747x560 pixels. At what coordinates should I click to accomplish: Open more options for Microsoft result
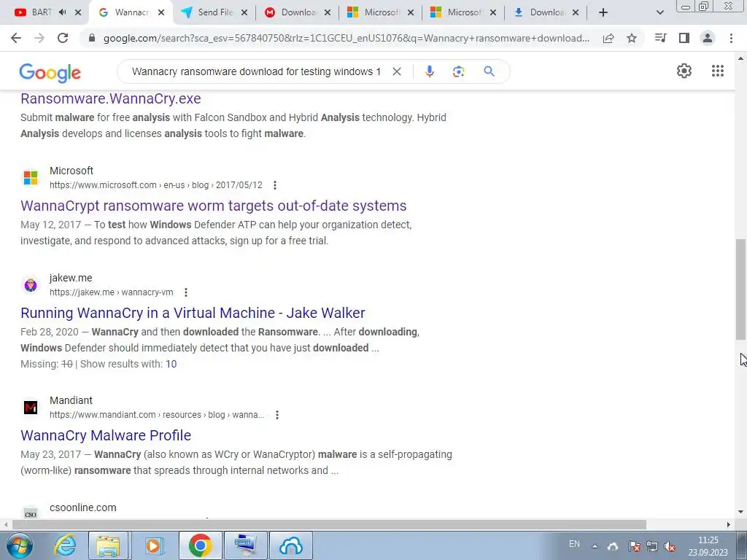tap(275, 185)
